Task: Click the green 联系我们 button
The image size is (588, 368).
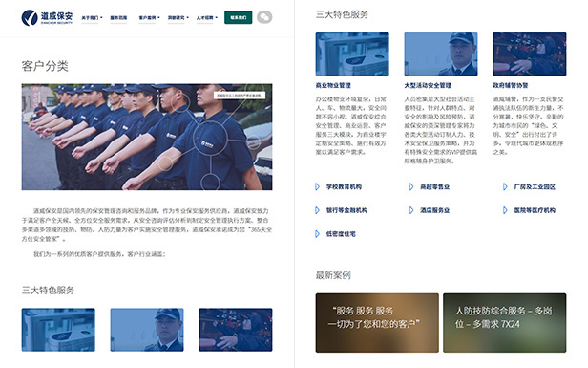Action: pos(238,17)
